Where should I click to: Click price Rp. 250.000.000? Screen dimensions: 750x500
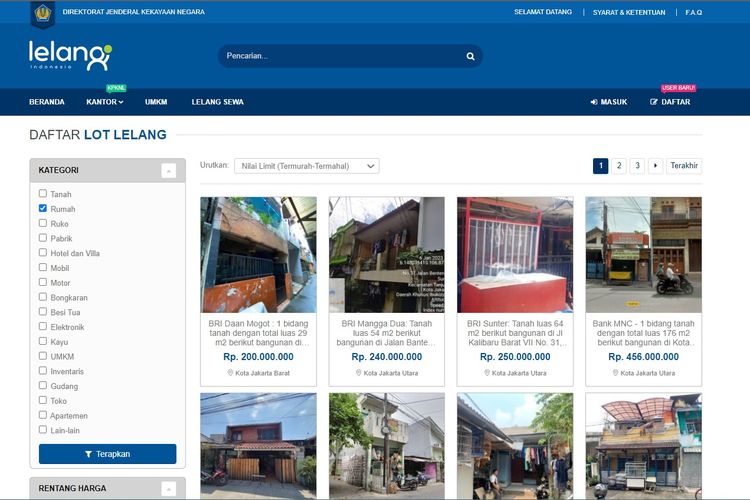tap(515, 357)
